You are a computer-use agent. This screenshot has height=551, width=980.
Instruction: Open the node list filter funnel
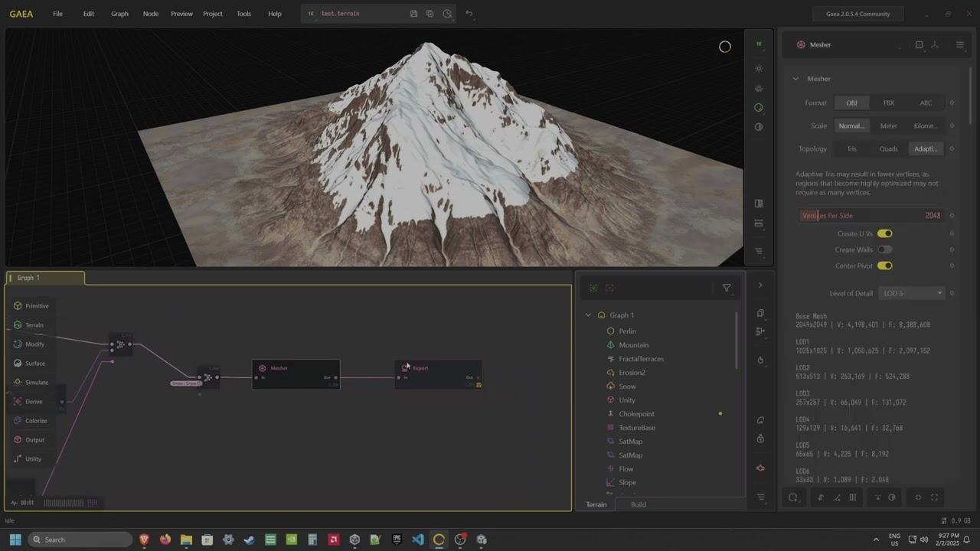point(727,289)
